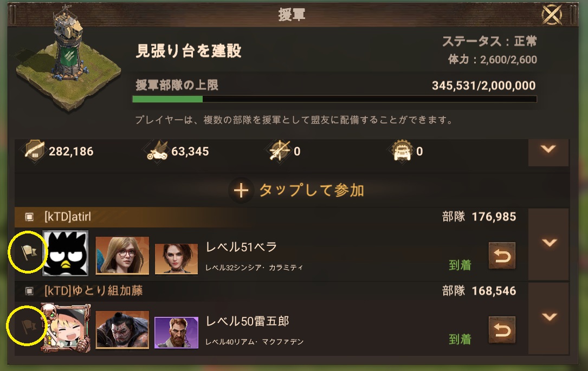
Task: Close the 援軍 window
Action: pos(552,15)
